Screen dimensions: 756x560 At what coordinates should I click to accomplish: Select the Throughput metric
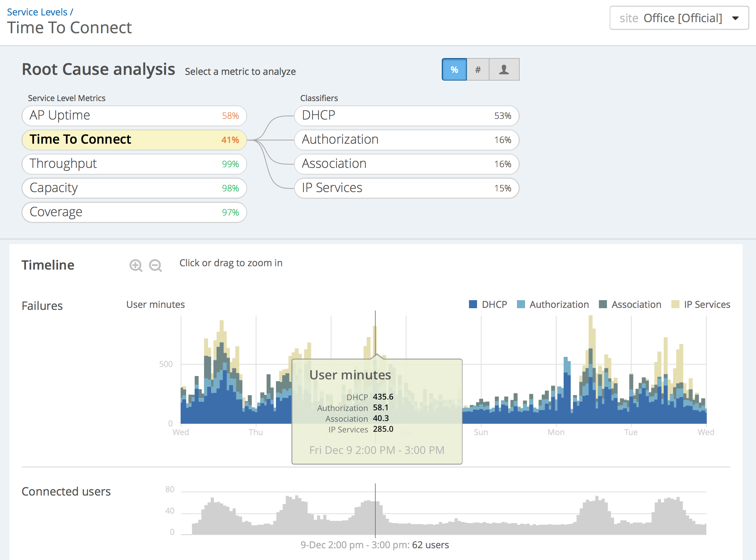click(x=134, y=164)
